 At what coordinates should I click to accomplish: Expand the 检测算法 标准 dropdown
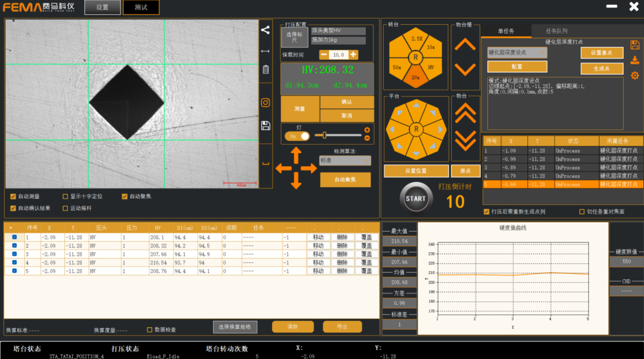(345, 161)
